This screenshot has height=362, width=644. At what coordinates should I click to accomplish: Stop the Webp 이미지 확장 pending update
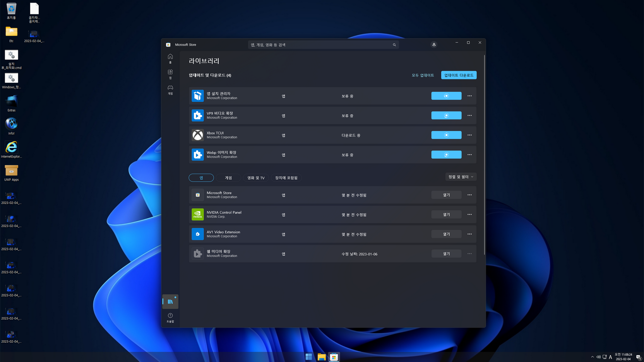point(446,155)
